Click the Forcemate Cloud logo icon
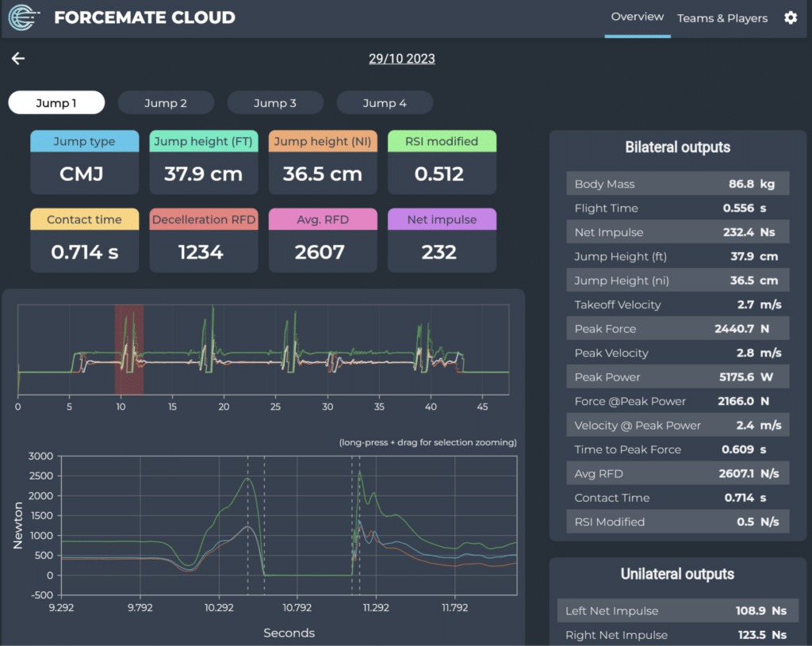This screenshot has width=812, height=646. point(23,17)
